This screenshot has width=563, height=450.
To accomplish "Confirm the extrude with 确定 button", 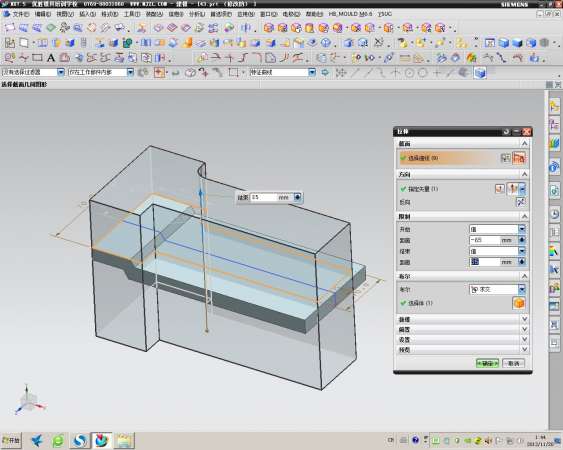I will 487,363.
